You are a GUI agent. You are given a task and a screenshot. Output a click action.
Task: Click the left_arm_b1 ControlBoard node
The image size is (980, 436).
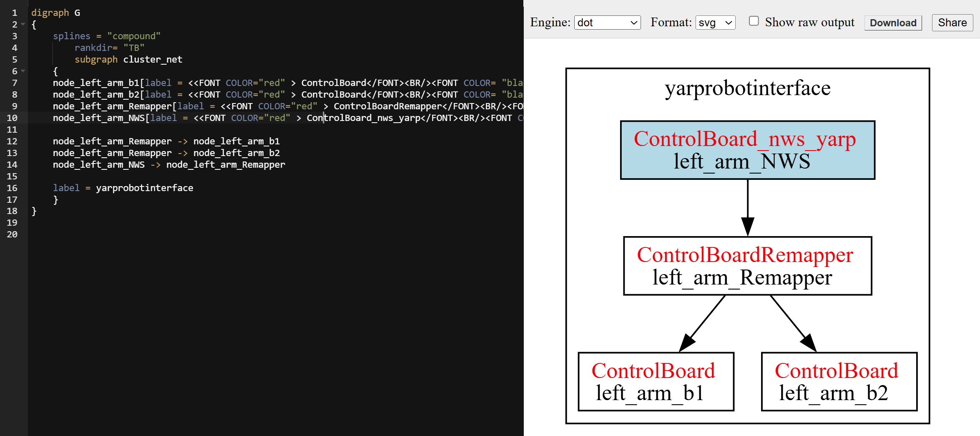pyautogui.click(x=656, y=381)
